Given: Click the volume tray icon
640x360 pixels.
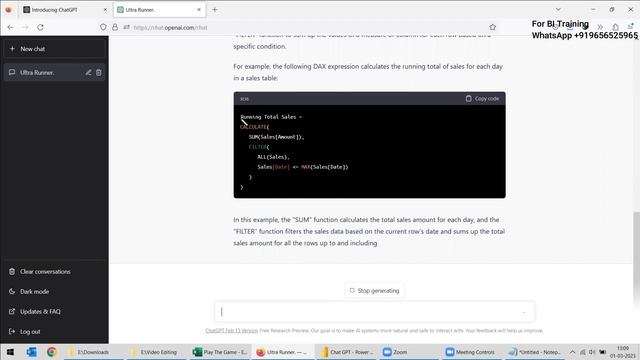Looking at the screenshot, I should (x=592, y=352).
